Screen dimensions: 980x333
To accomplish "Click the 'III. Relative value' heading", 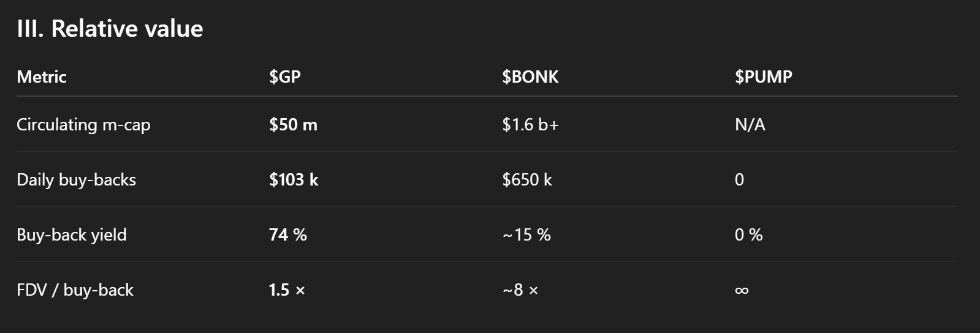I will coord(110,29).
